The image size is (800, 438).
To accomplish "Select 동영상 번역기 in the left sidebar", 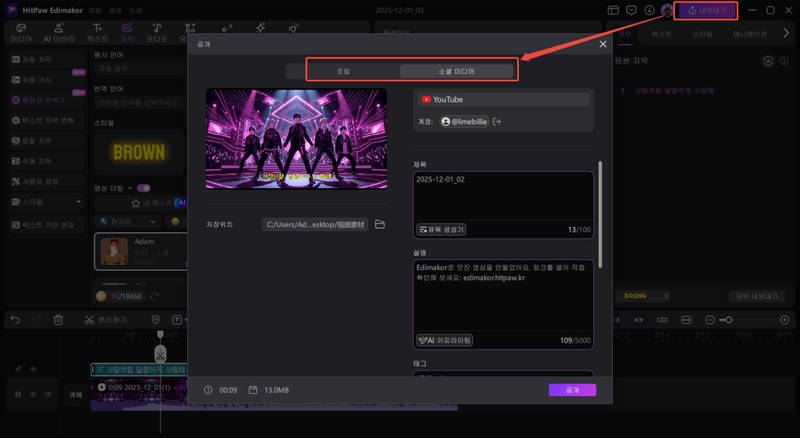I will [46, 100].
